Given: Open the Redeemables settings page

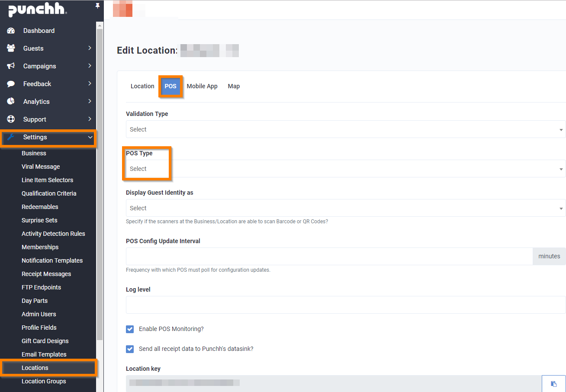Looking at the screenshot, I should 40,207.
